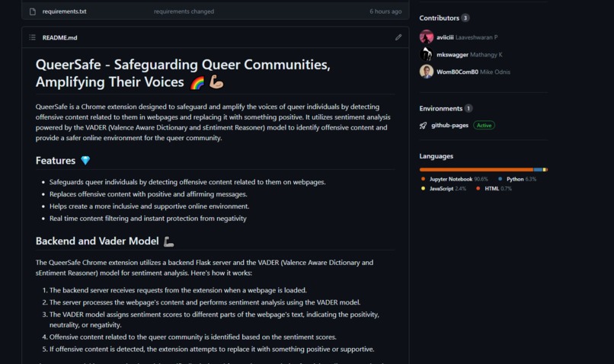Open the github-pages environment link
The height and width of the screenshot is (364, 614).
point(449,125)
